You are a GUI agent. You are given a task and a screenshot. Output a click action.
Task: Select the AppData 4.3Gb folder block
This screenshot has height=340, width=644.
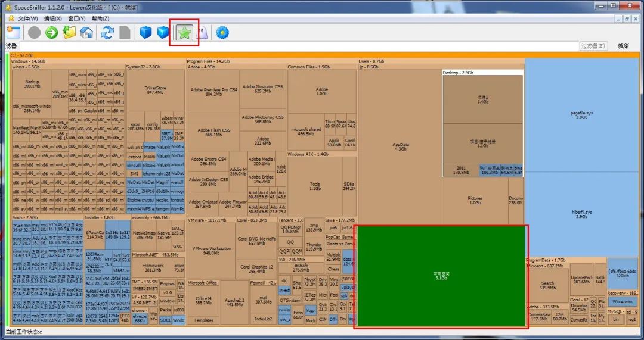[x=400, y=146]
